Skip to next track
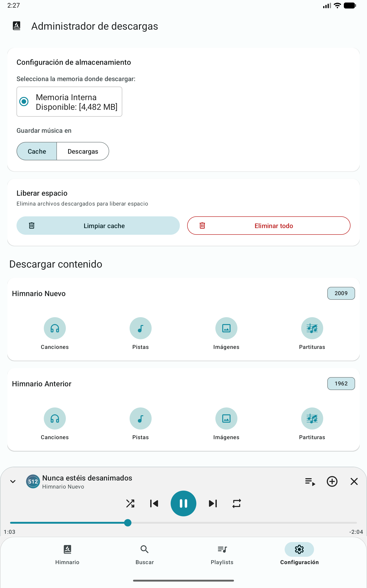Image resolution: width=367 pixels, height=588 pixels. [x=213, y=503]
